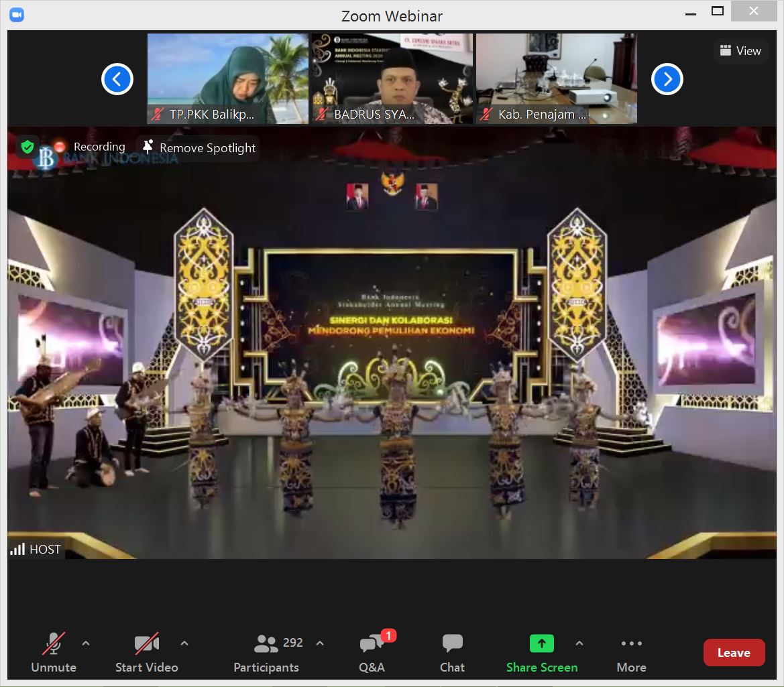Click the green encryption shield icon
The height and width of the screenshot is (687, 784).
(x=27, y=147)
